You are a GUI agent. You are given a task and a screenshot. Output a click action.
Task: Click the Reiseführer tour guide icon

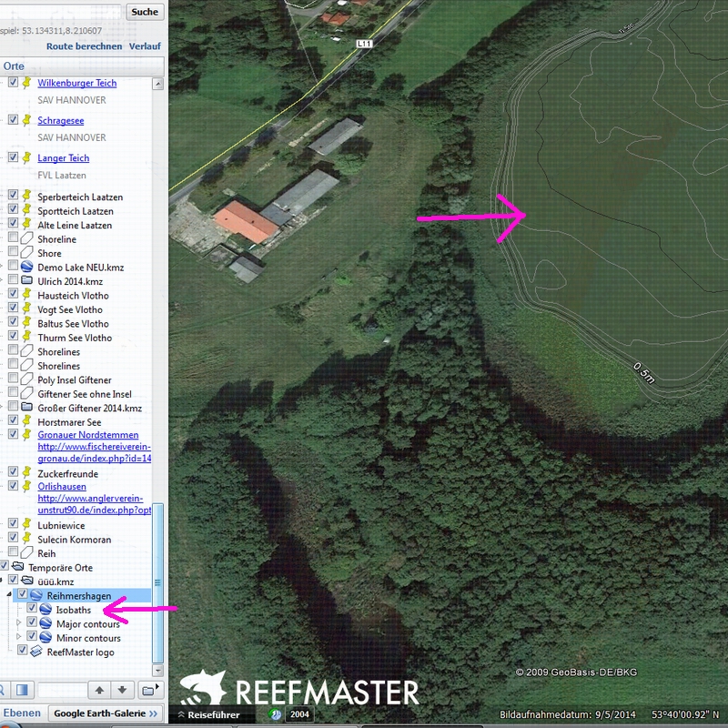click(x=181, y=715)
